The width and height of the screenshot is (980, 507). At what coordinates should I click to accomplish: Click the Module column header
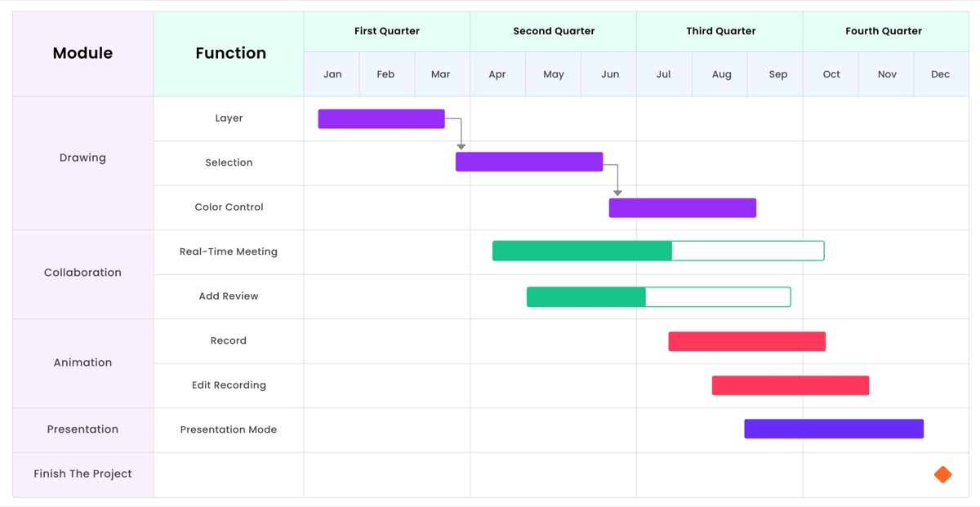click(82, 54)
